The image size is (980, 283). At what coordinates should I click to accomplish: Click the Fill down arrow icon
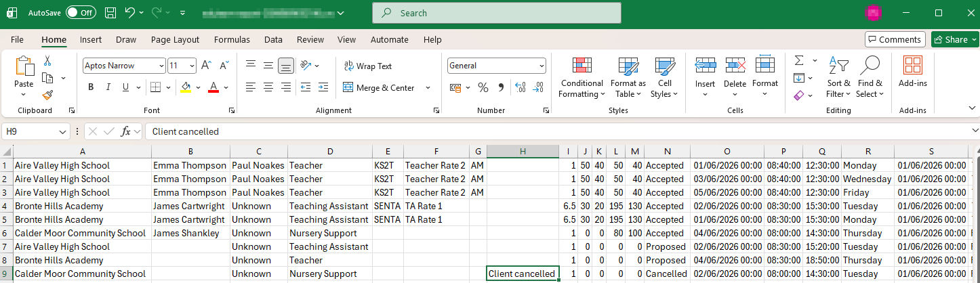tap(799, 78)
